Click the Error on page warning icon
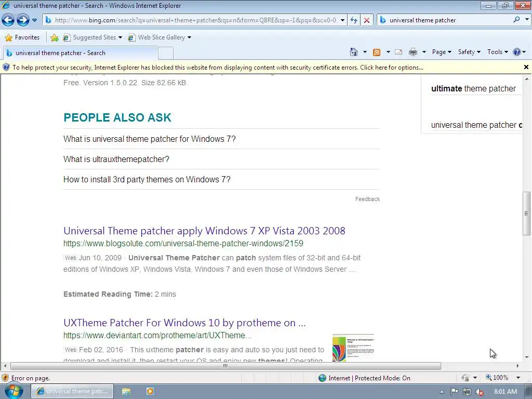Screen dimensions: 532x399 click(5, 378)
